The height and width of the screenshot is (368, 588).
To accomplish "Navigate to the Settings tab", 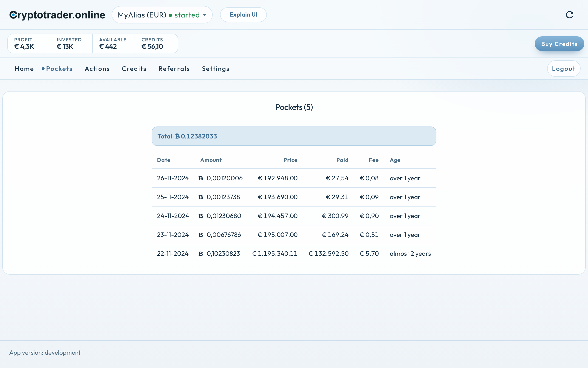I will point(216,69).
